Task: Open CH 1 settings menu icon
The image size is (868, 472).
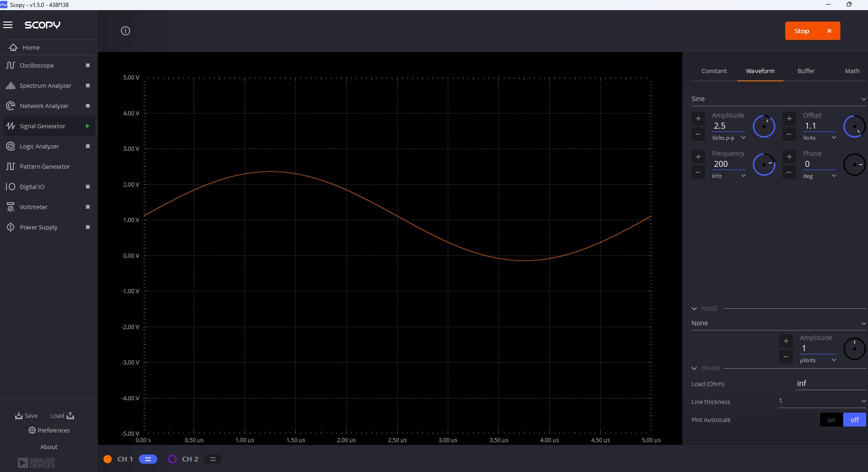Action: click(x=148, y=459)
